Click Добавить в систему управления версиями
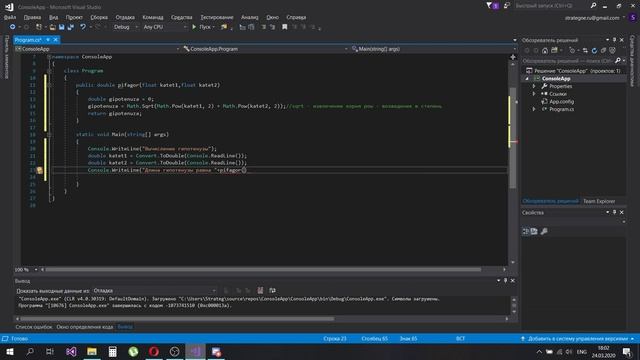The image size is (640, 360). coord(578,339)
